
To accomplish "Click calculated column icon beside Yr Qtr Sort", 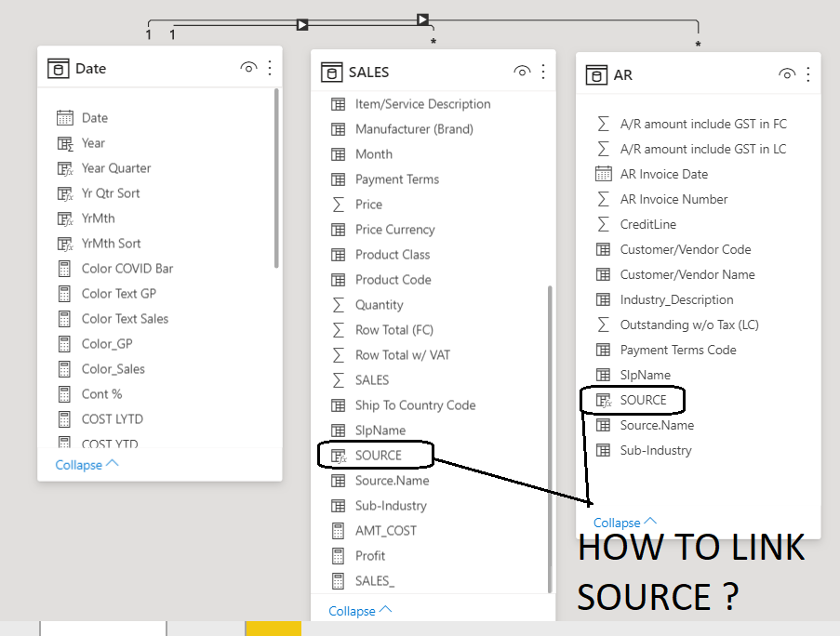I will tap(65, 193).
